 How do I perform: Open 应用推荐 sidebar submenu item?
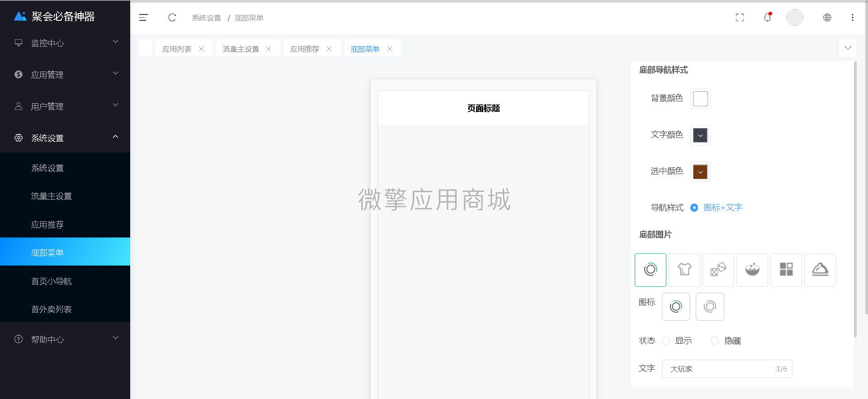[65, 224]
